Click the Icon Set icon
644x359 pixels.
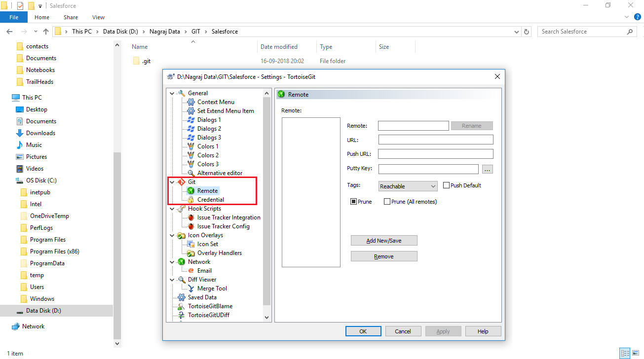point(190,244)
